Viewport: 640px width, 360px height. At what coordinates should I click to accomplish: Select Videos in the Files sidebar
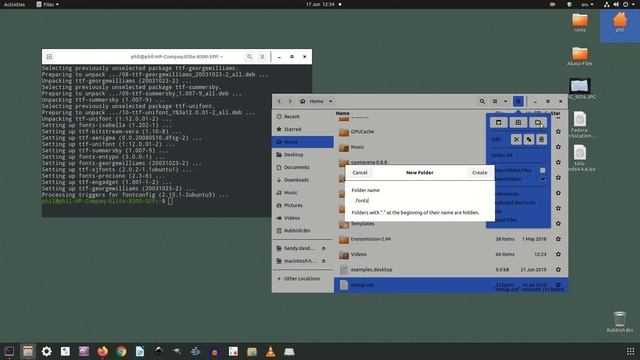coord(303,218)
